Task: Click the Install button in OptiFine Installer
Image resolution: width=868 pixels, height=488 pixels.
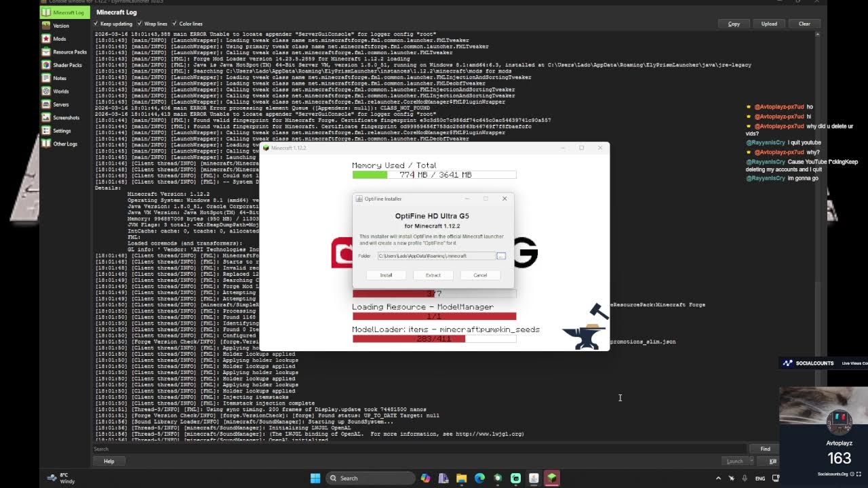Action: pyautogui.click(x=386, y=275)
